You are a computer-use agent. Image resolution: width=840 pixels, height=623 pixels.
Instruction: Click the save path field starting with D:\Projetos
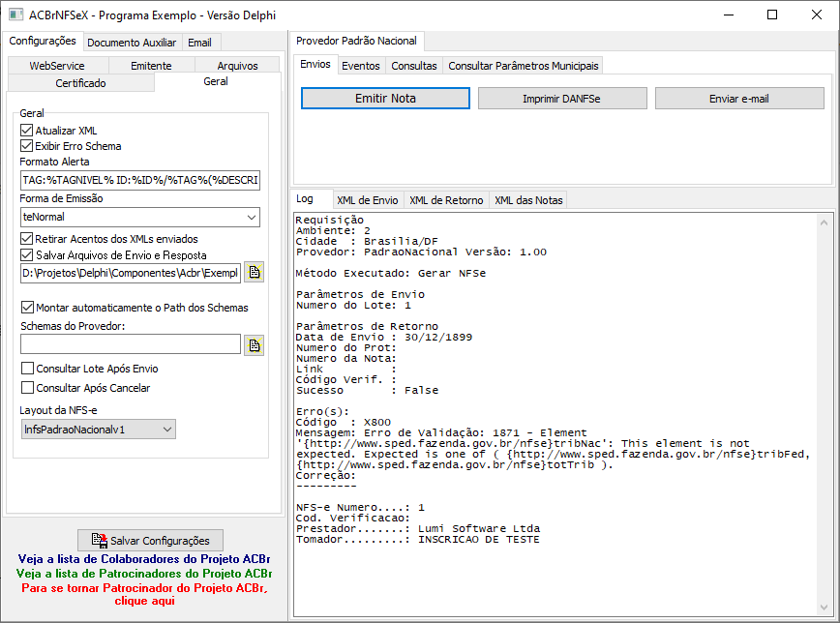131,273
